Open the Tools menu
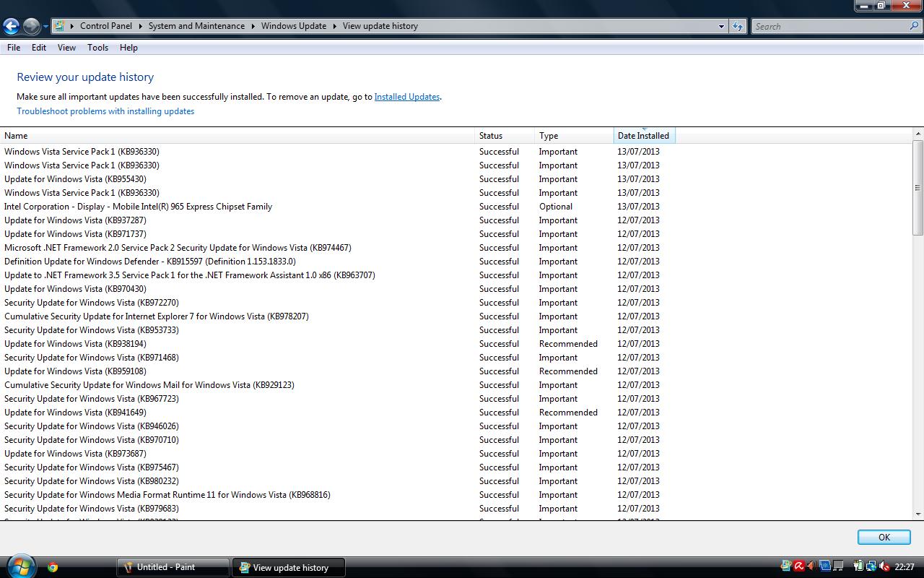This screenshot has width=924, height=578. 97,48
